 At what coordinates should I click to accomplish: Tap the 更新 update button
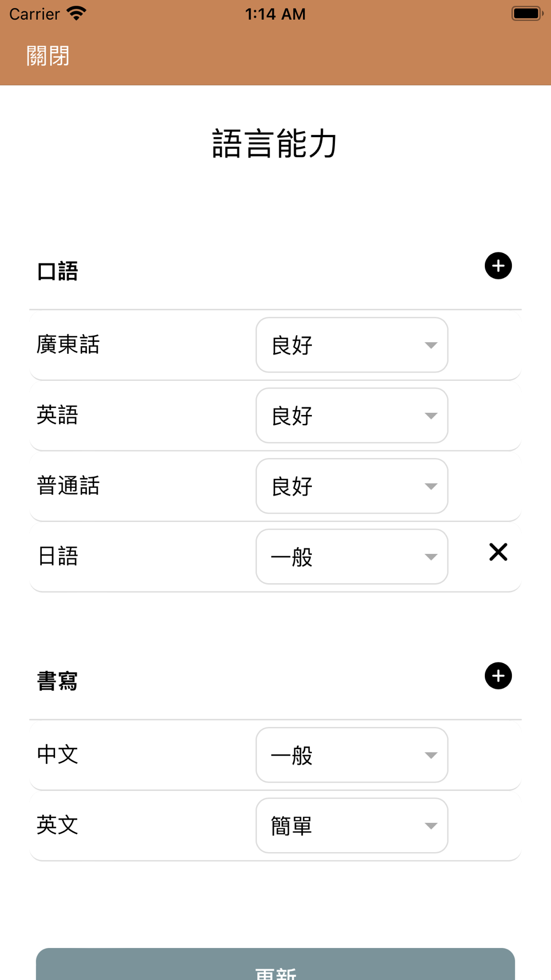pyautogui.click(x=275, y=964)
